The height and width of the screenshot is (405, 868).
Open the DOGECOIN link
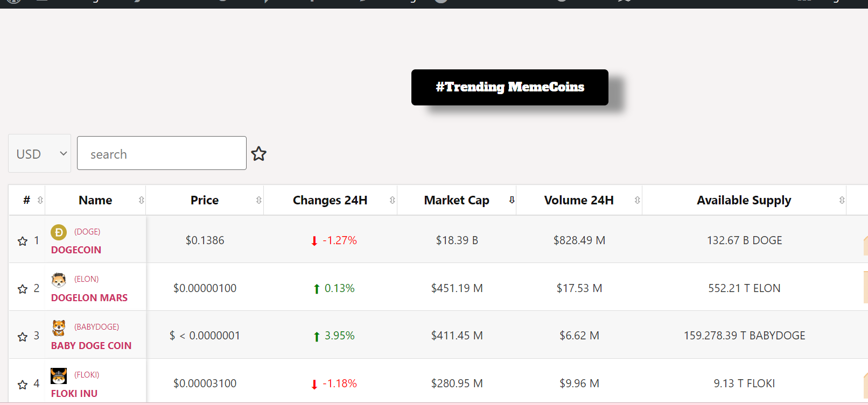click(75, 250)
